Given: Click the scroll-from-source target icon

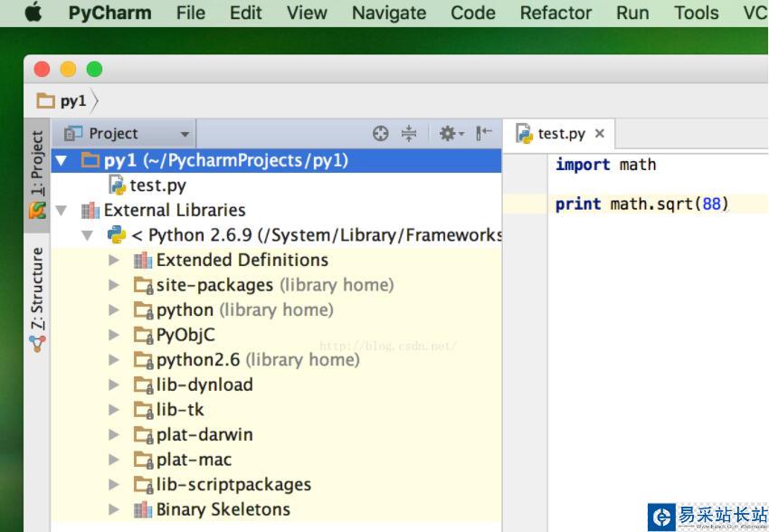Looking at the screenshot, I should click(x=381, y=134).
